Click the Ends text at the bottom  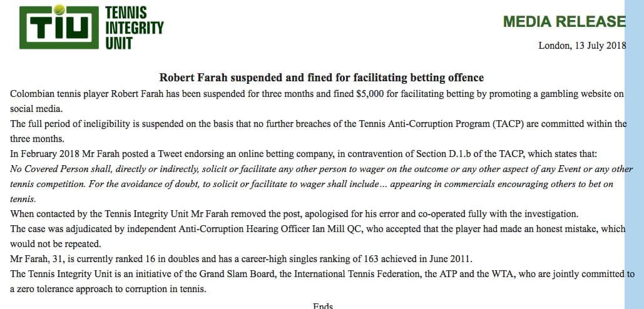coord(323,306)
